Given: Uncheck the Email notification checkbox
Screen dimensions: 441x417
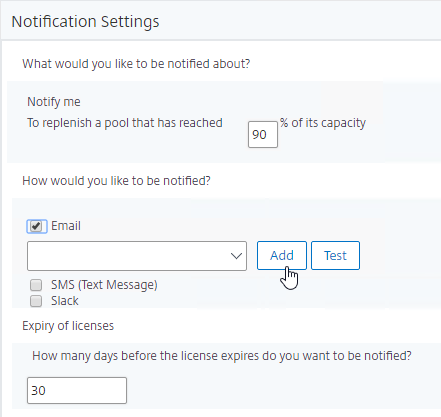Looking at the screenshot, I should coord(36,226).
